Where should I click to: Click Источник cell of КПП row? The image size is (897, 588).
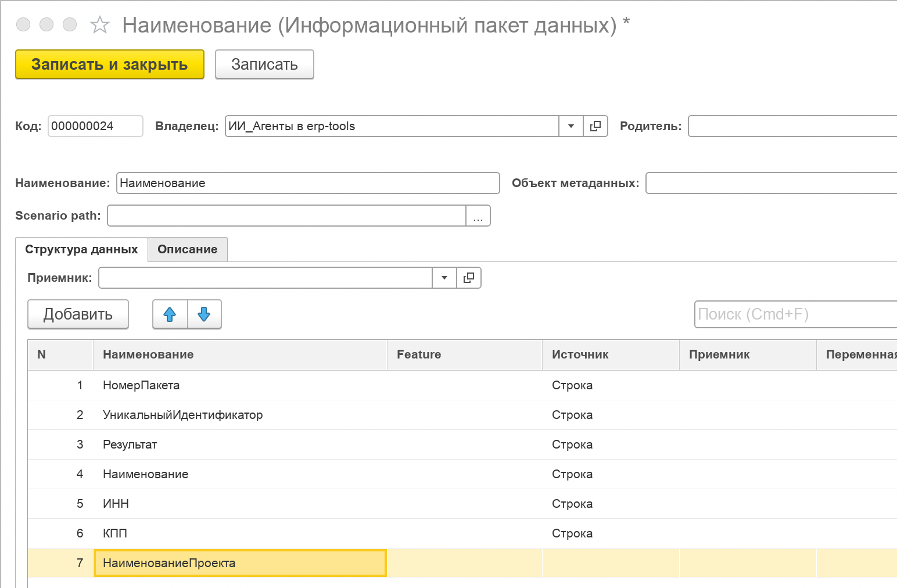coord(611,533)
